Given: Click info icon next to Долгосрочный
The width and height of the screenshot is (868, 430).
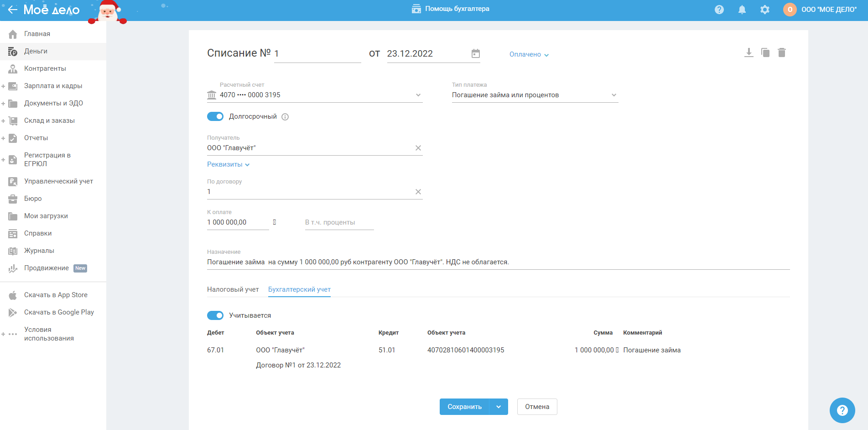Looking at the screenshot, I should (285, 117).
